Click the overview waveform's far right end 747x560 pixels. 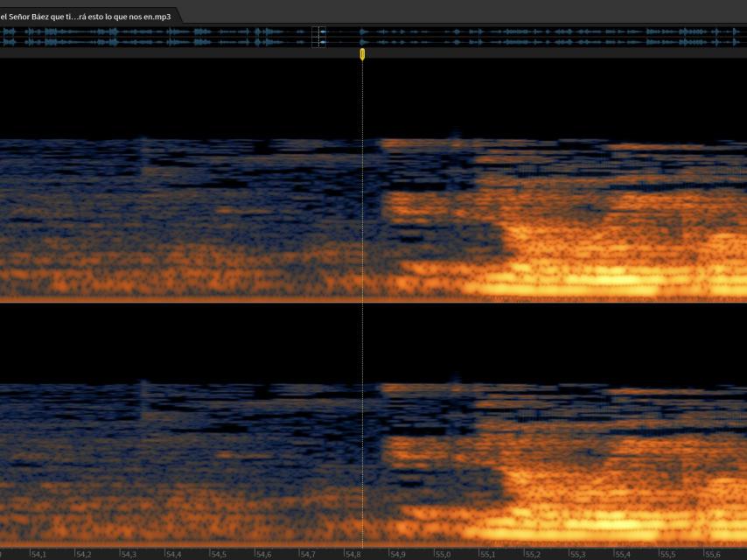point(742,37)
